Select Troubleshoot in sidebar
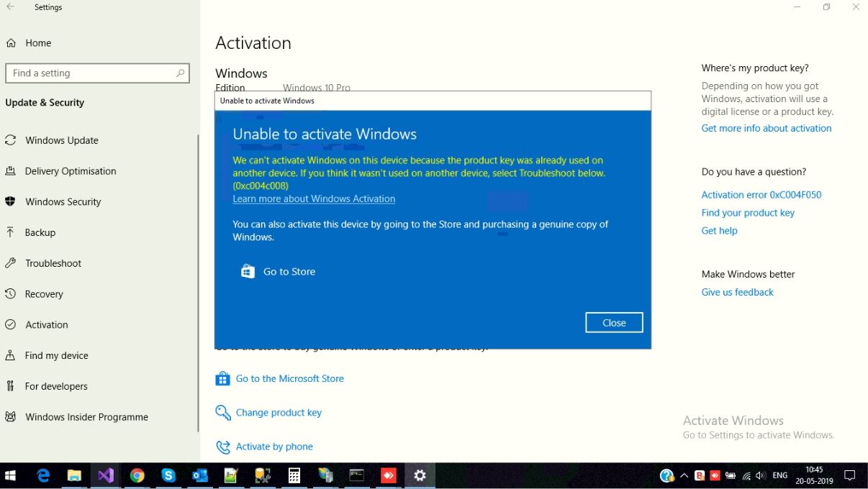The image size is (868, 489). point(53,263)
